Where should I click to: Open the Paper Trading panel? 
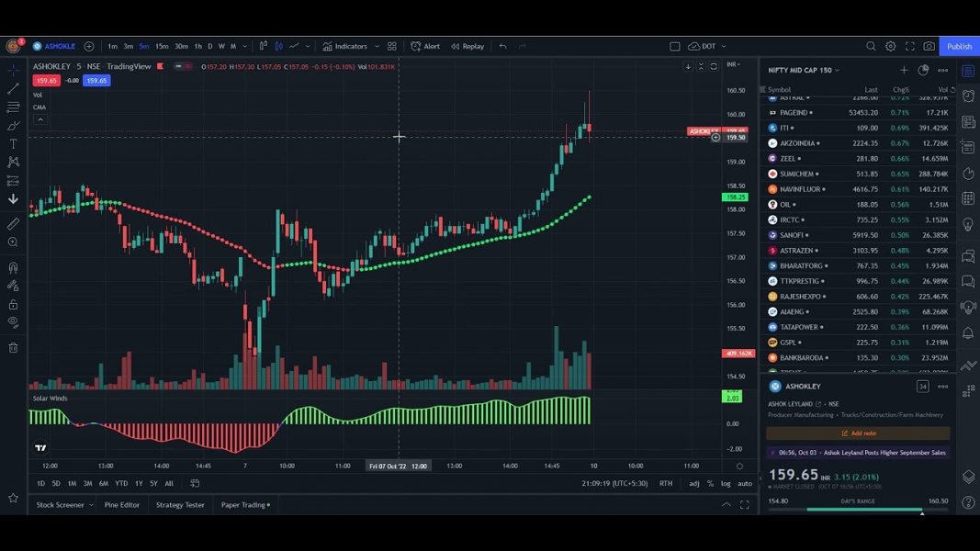coord(245,505)
